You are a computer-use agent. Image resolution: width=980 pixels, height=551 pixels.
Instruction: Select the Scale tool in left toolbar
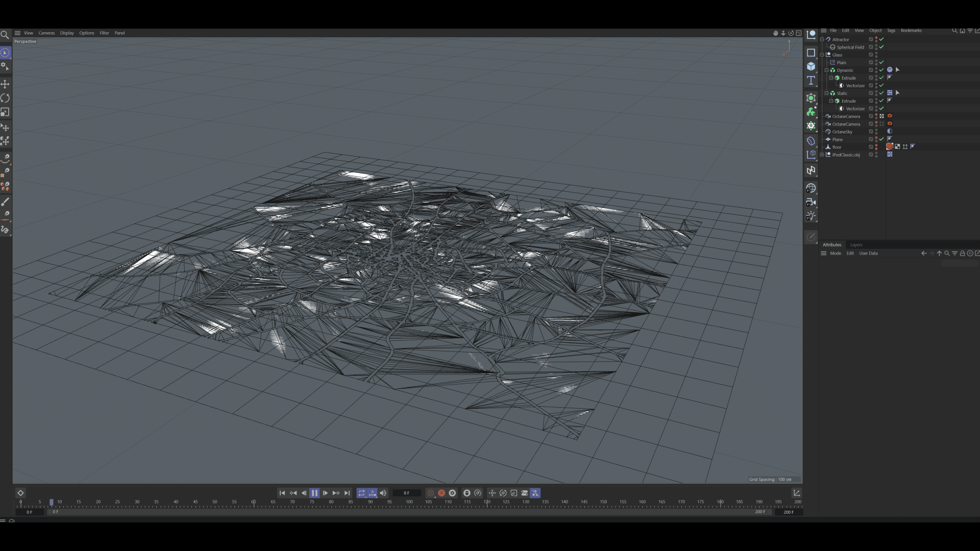pos(5,112)
